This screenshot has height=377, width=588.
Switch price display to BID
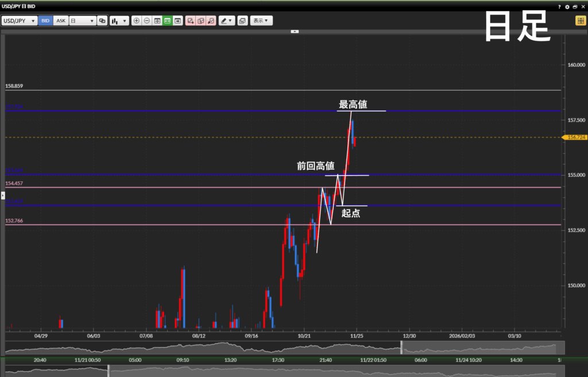45,21
